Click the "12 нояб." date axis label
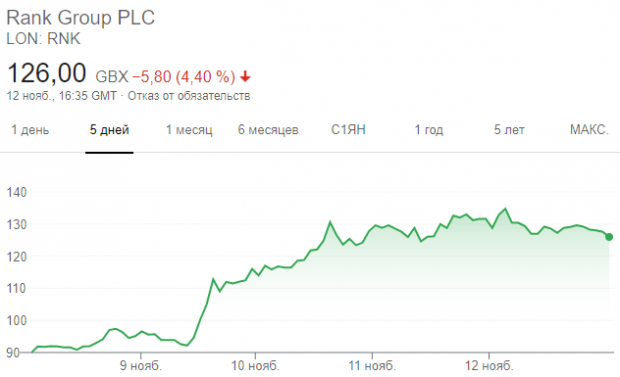The width and height of the screenshot is (620, 377). click(489, 366)
